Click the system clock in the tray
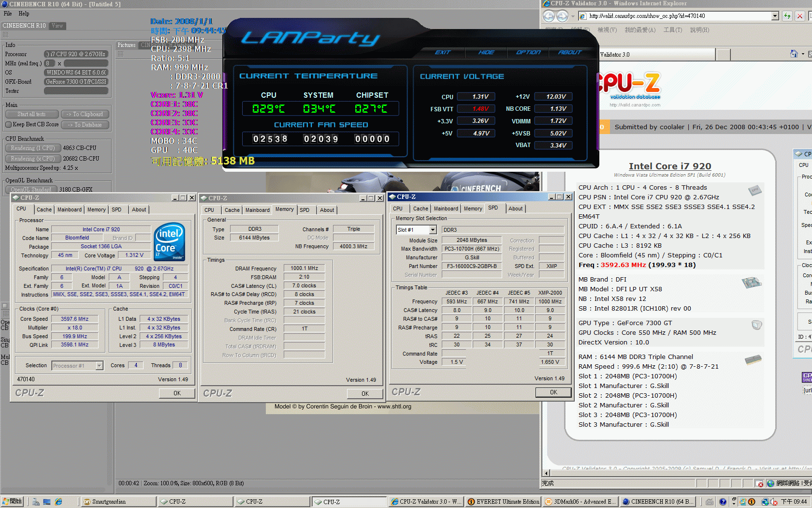 pyautogui.click(x=794, y=502)
